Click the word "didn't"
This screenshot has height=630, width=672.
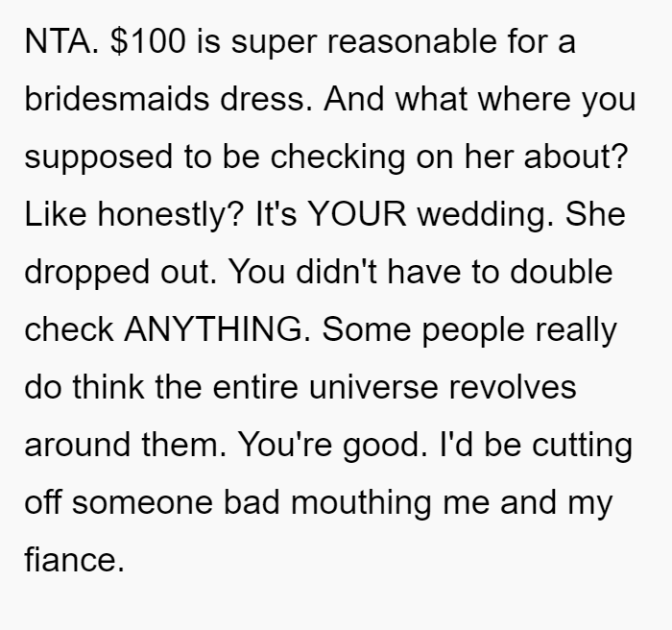coord(336,272)
